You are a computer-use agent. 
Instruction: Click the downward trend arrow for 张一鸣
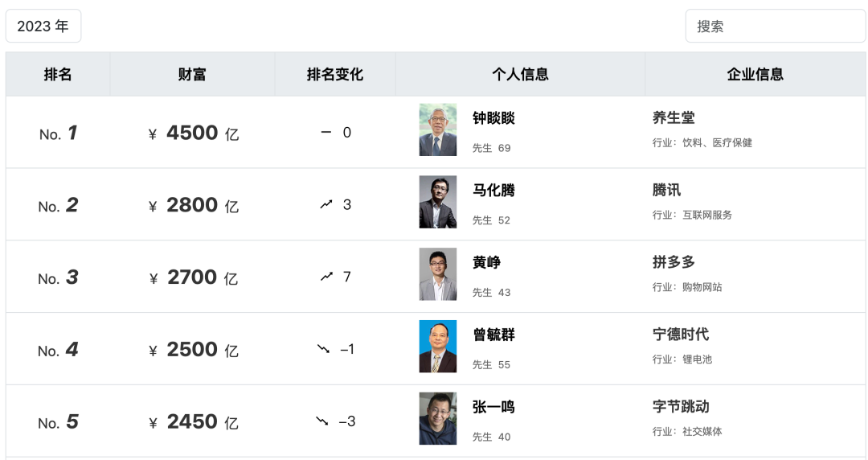pyautogui.click(x=322, y=421)
